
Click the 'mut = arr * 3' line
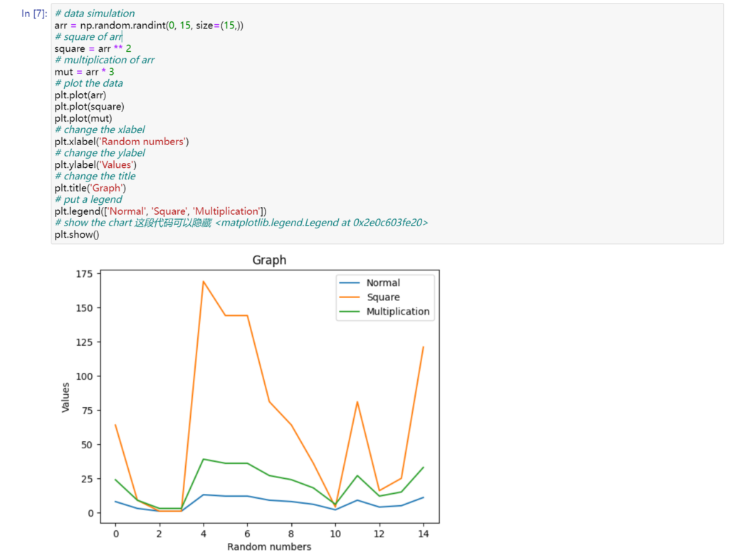pyautogui.click(x=84, y=72)
